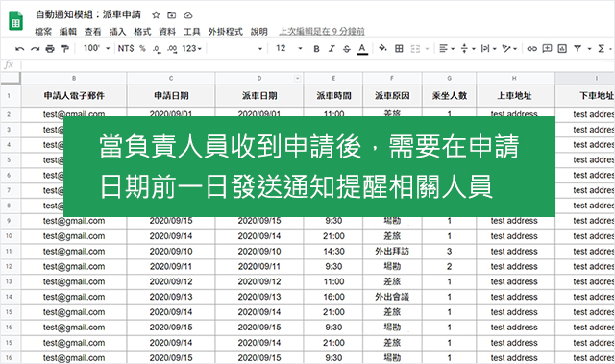The height and width of the screenshot is (364, 615).
Task: Open vertical align dropdown
Action: point(468,48)
